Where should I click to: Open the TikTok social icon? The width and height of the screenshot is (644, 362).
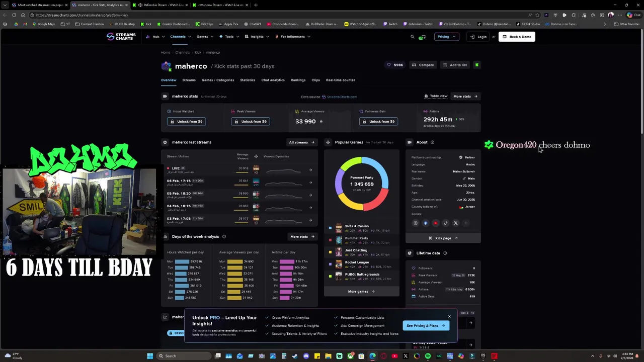coord(446,223)
